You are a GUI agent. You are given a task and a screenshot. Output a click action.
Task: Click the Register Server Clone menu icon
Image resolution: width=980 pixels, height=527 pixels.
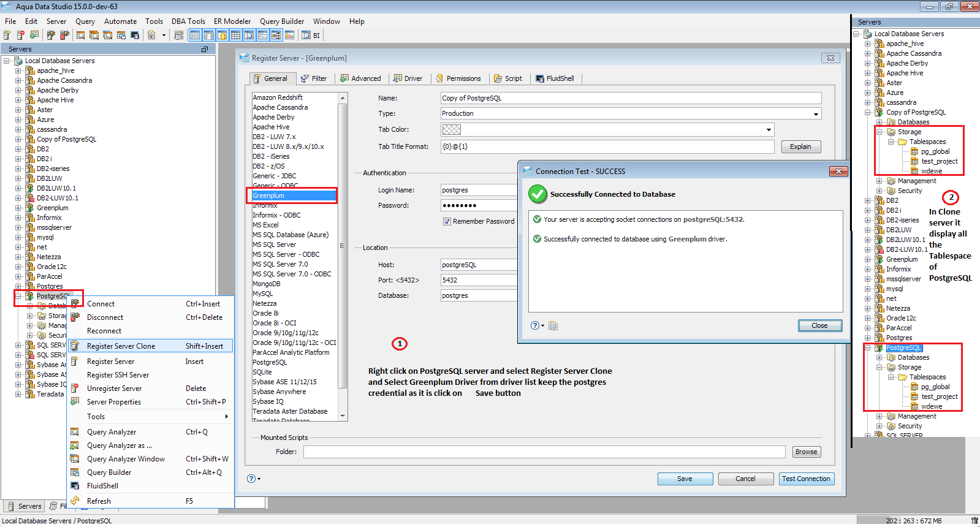(x=75, y=346)
